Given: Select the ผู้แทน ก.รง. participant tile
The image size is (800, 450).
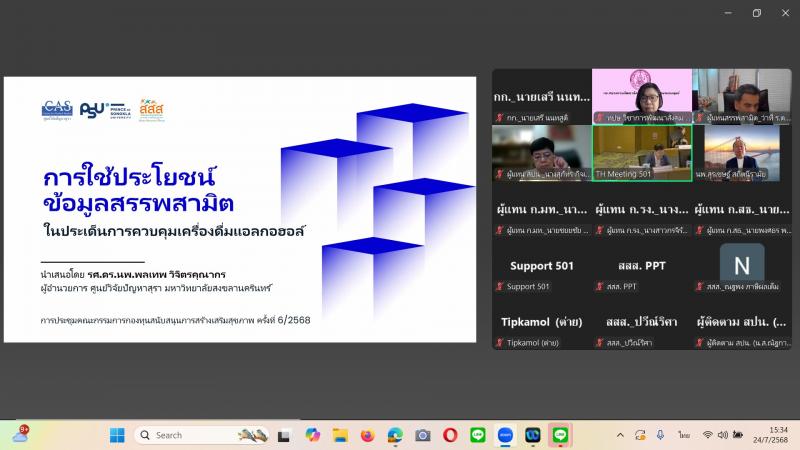Looking at the screenshot, I should 642,209.
